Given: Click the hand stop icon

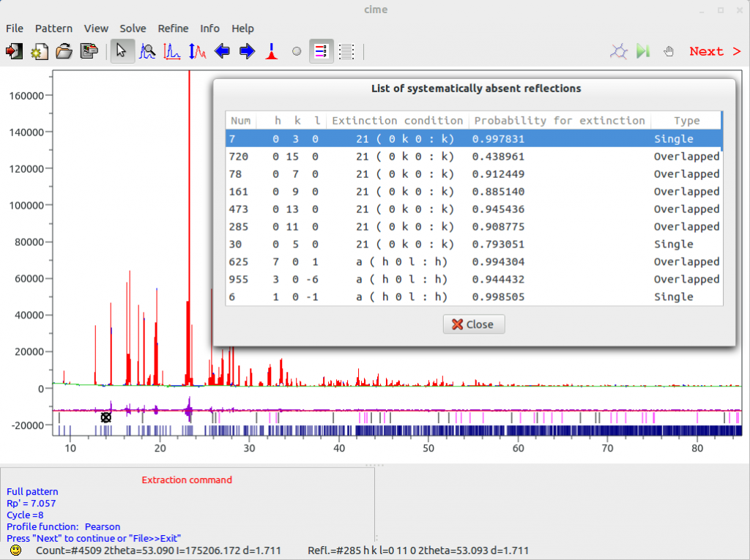Looking at the screenshot, I should [x=668, y=51].
